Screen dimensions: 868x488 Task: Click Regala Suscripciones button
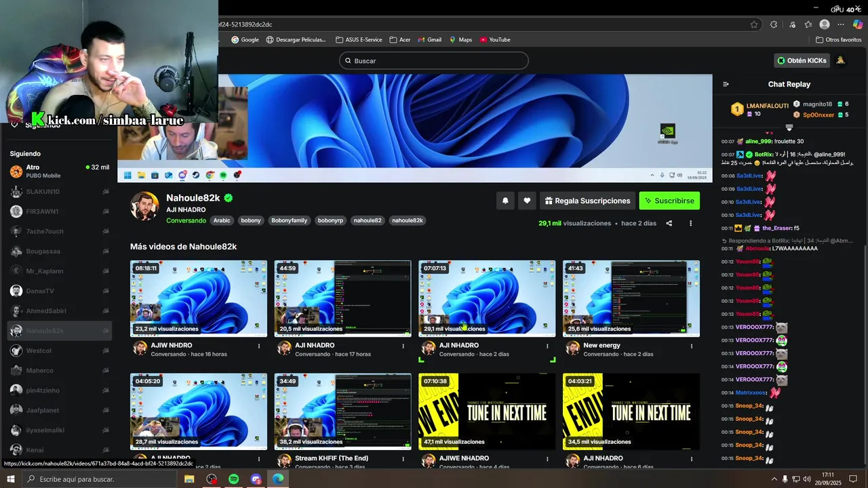click(x=587, y=201)
